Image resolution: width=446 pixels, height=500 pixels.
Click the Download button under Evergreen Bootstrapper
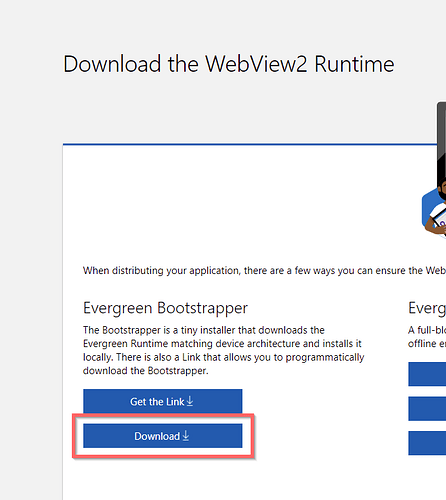pos(163,436)
